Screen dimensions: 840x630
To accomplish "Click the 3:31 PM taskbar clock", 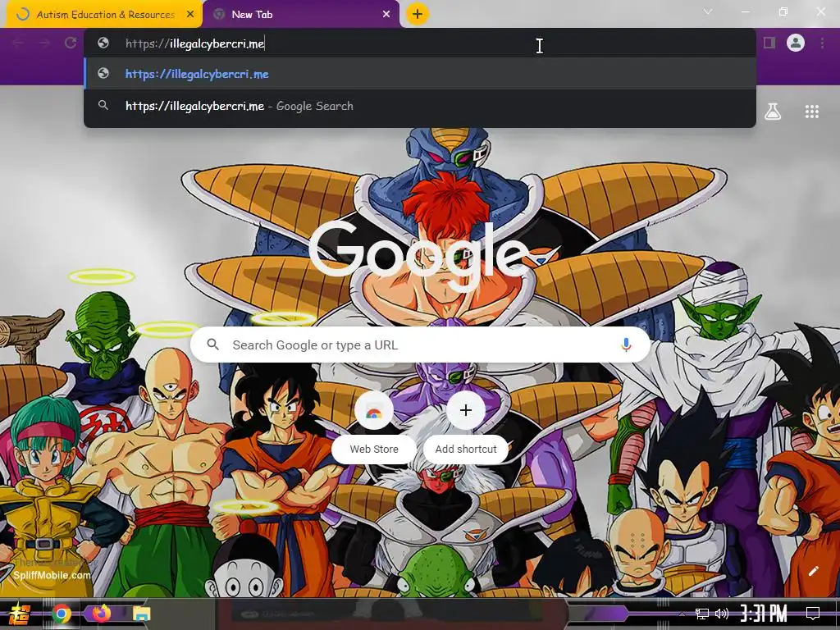I will tap(764, 613).
